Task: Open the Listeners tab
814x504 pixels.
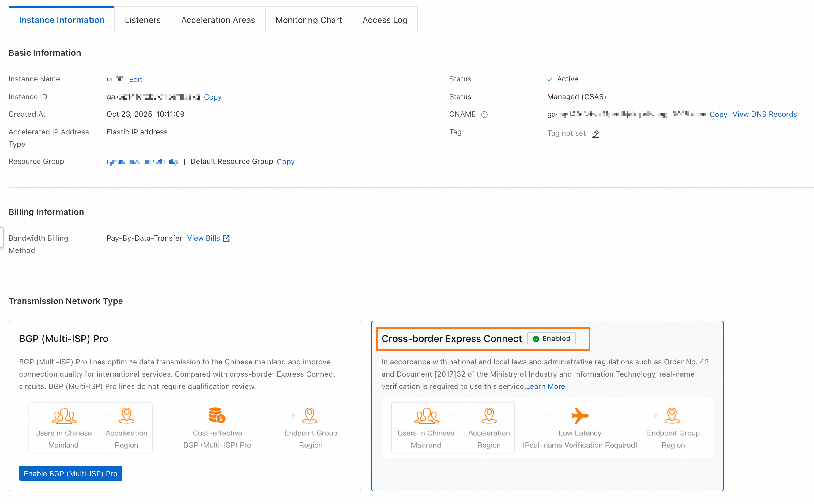Action: tap(143, 20)
